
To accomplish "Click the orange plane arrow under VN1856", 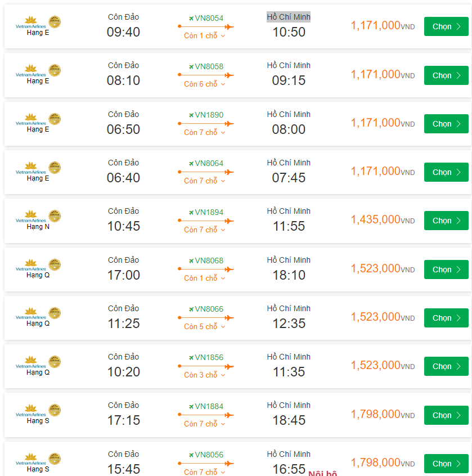I will tap(206, 366).
